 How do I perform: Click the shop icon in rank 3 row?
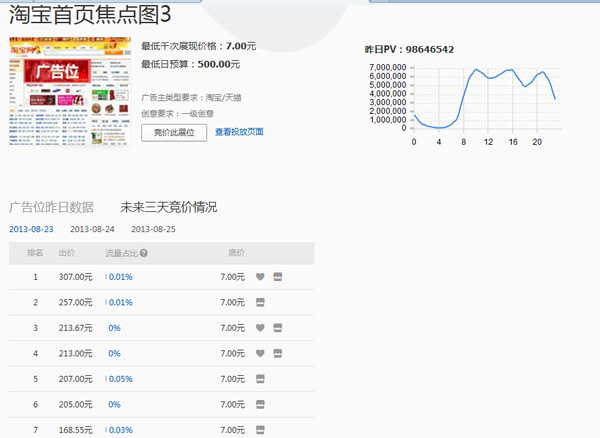pos(278,328)
